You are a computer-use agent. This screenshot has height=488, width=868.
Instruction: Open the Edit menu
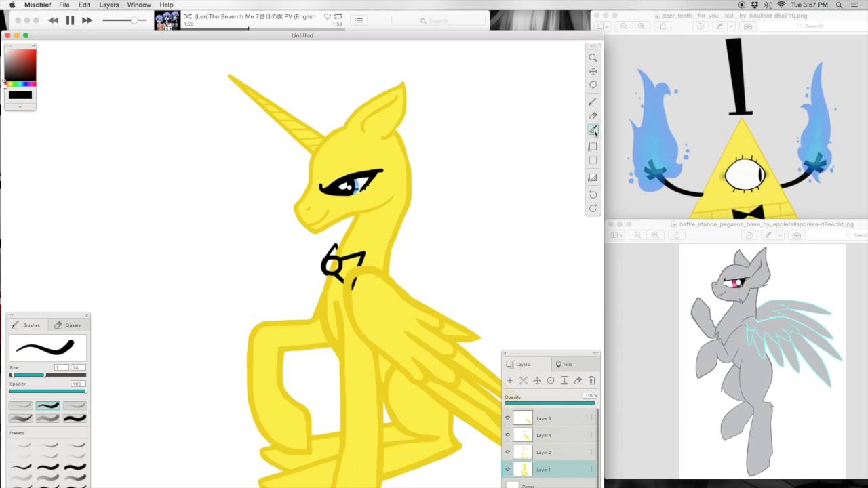point(84,5)
